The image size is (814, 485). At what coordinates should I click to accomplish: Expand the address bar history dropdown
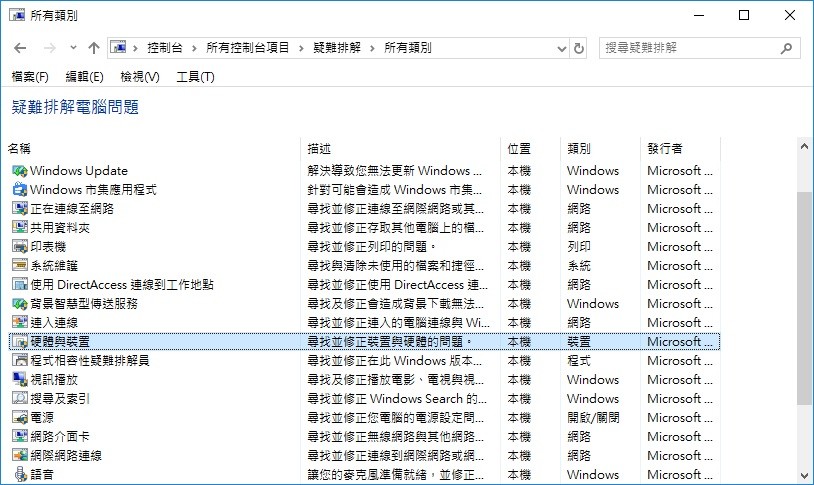pyautogui.click(x=561, y=49)
